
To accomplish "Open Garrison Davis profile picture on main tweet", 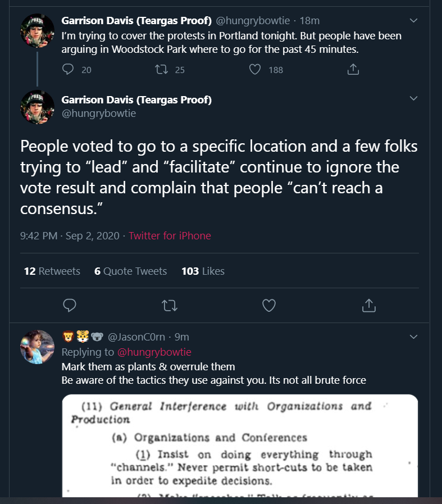I will (37, 107).
